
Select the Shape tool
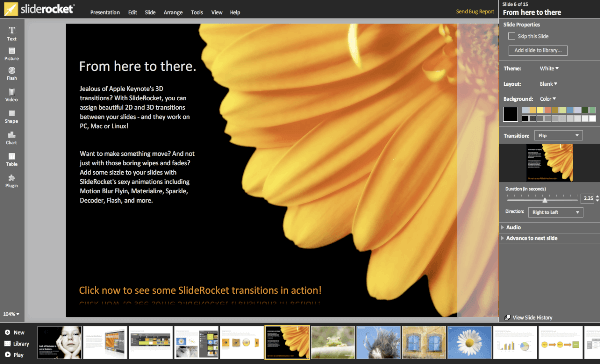click(11, 116)
